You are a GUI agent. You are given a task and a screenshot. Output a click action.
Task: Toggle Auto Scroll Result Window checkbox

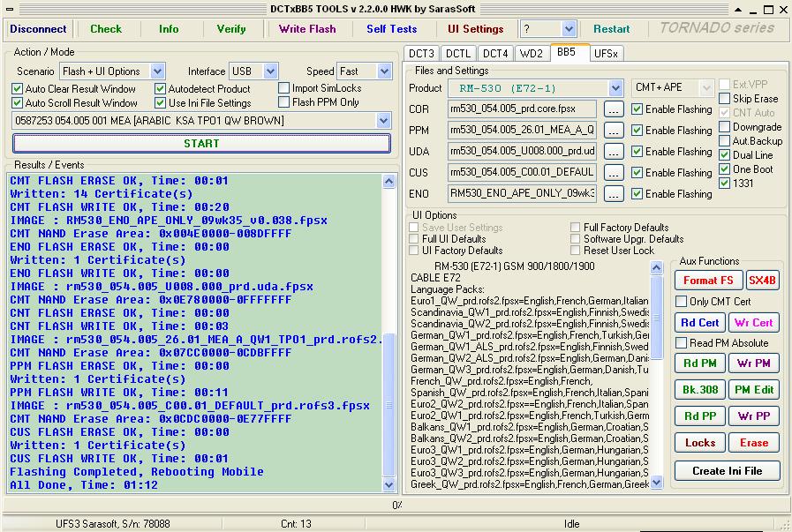[x=17, y=103]
